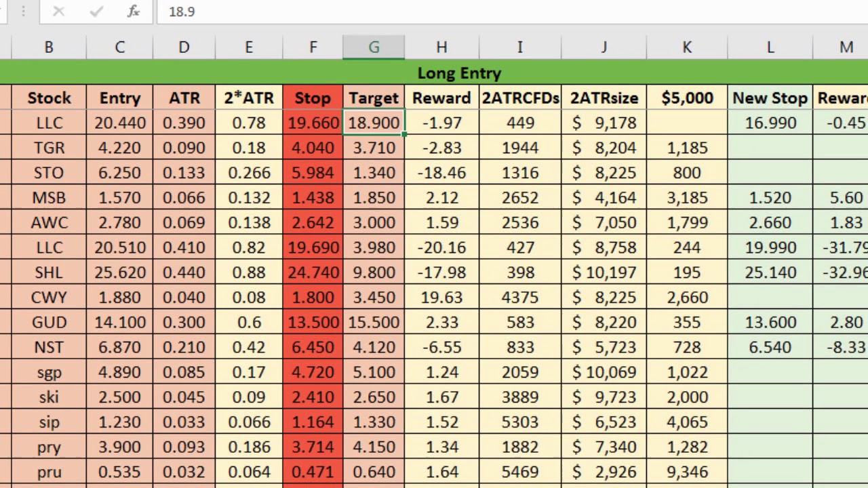
Task: Select column I header
Action: coord(520,47)
